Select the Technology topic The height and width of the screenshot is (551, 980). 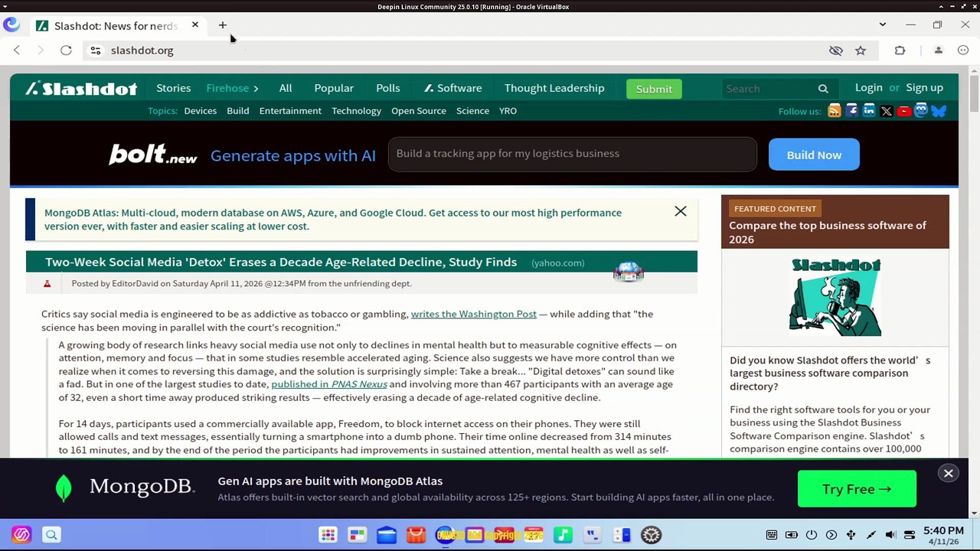pyautogui.click(x=356, y=111)
